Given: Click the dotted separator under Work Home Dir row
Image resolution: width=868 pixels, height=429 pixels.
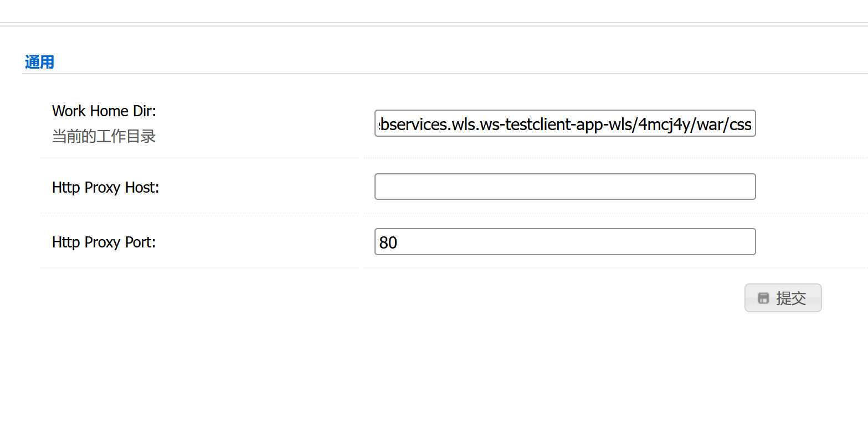Looking at the screenshot, I should [199, 158].
